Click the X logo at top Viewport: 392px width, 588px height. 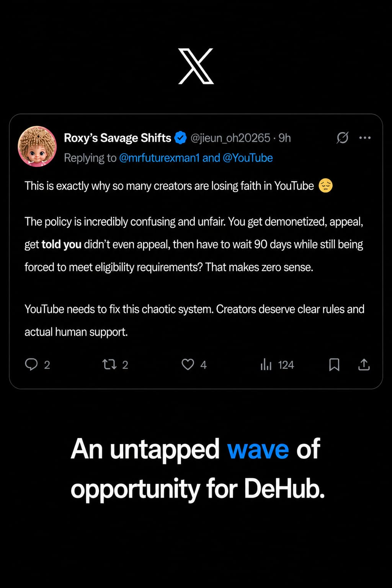196,66
